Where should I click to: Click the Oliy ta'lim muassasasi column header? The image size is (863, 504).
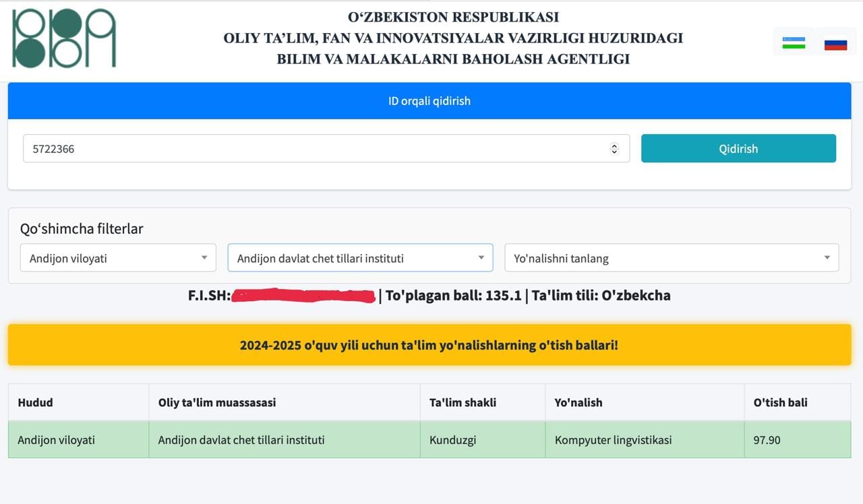[216, 402]
